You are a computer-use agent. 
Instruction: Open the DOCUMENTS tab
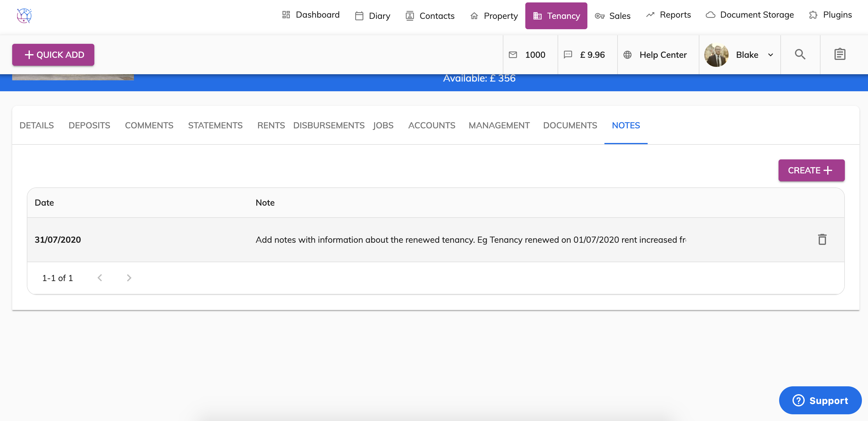tap(570, 125)
